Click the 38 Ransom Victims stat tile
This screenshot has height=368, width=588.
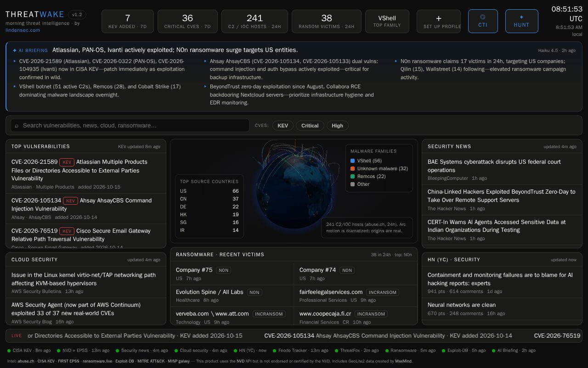click(x=327, y=21)
